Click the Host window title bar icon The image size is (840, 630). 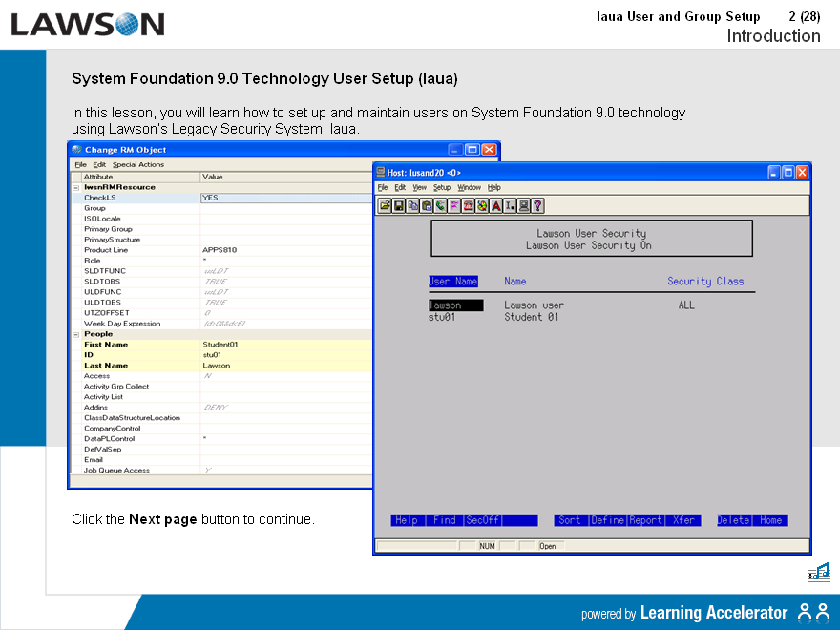click(x=381, y=172)
